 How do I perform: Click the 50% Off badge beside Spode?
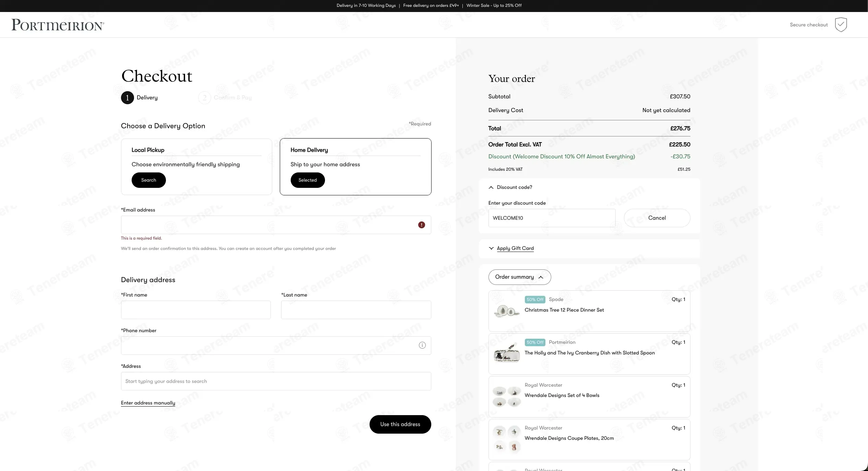[x=535, y=300]
